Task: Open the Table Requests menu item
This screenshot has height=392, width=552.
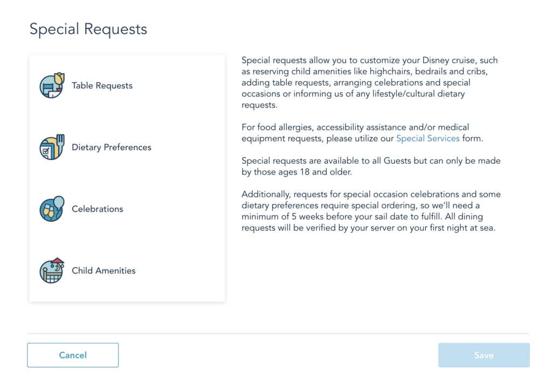Action: point(102,86)
